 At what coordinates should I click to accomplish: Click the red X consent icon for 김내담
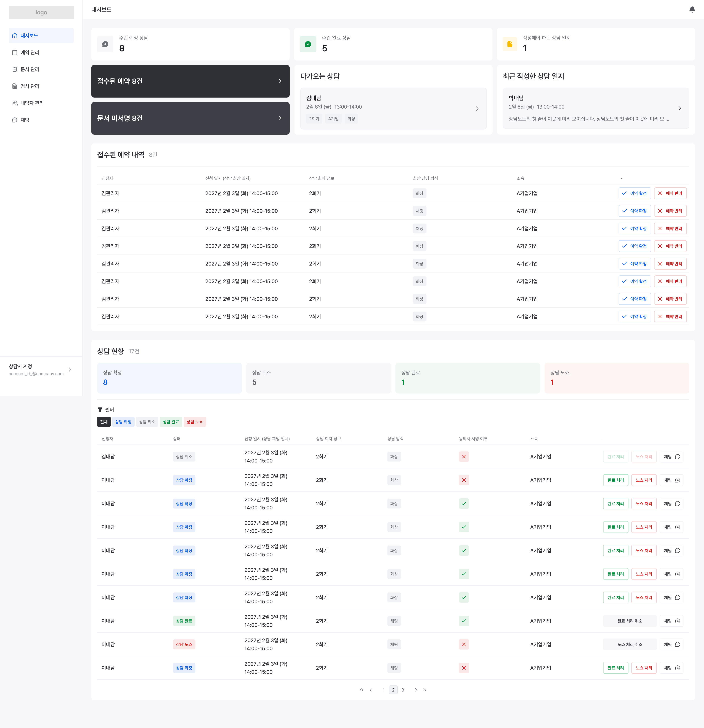tap(464, 457)
